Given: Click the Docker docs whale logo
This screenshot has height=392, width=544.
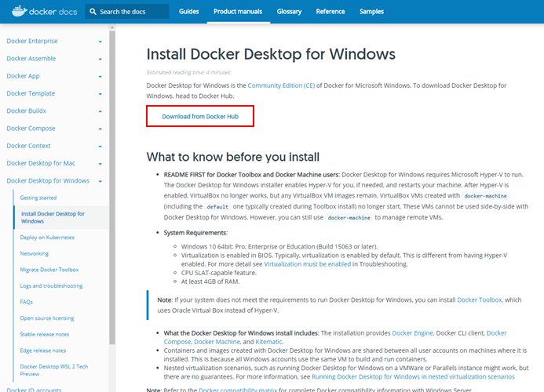Looking at the screenshot, I should click(20, 11).
